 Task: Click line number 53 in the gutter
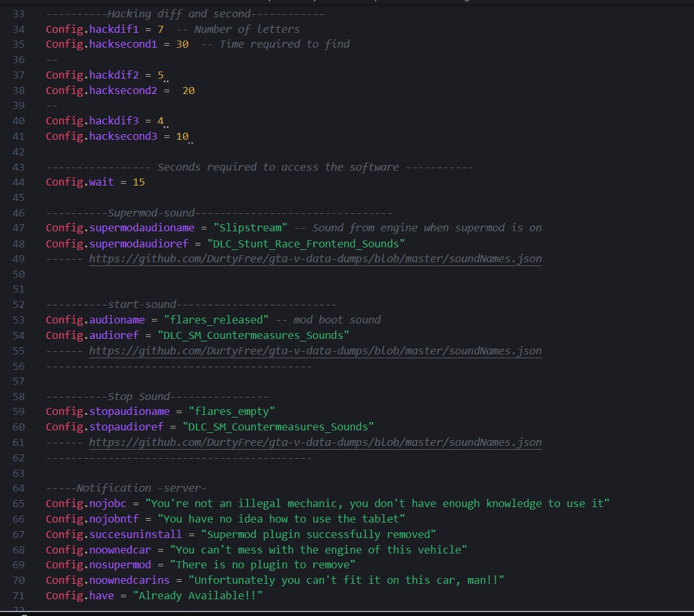click(x=18, y=320)
